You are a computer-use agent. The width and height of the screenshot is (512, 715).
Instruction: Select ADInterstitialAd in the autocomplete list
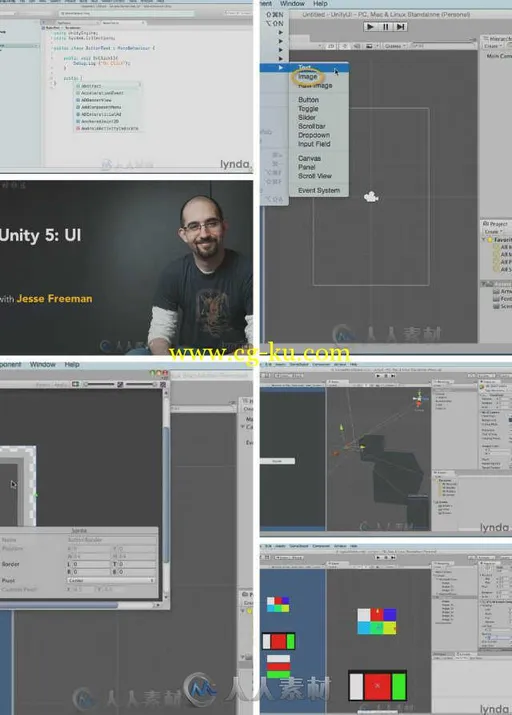pyautogui.click(x=108, y=114)
